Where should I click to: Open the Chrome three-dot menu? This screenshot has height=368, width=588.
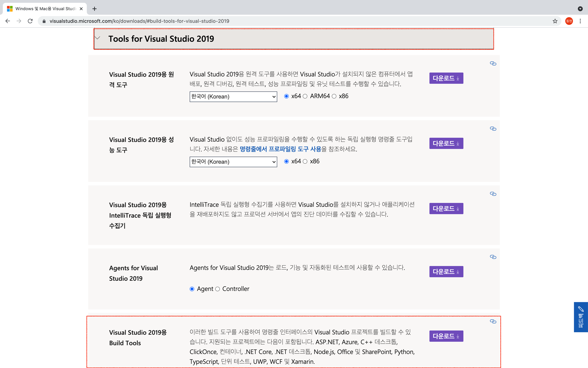(580, 21)
